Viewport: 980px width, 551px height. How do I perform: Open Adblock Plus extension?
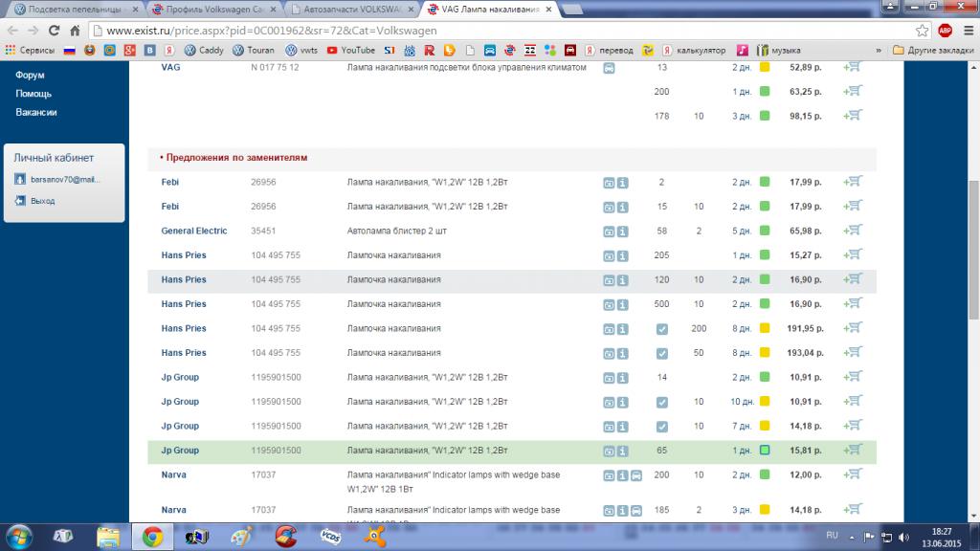pos(945,31)
